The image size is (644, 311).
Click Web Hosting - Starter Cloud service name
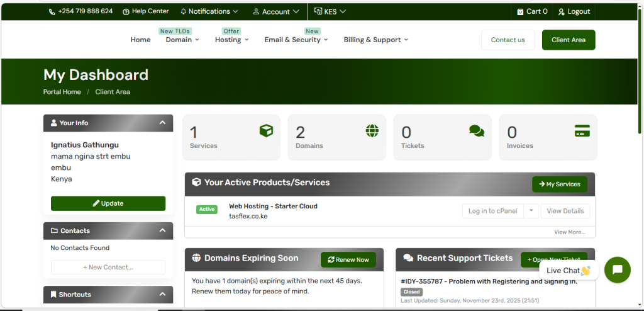(x=273, y=206)
